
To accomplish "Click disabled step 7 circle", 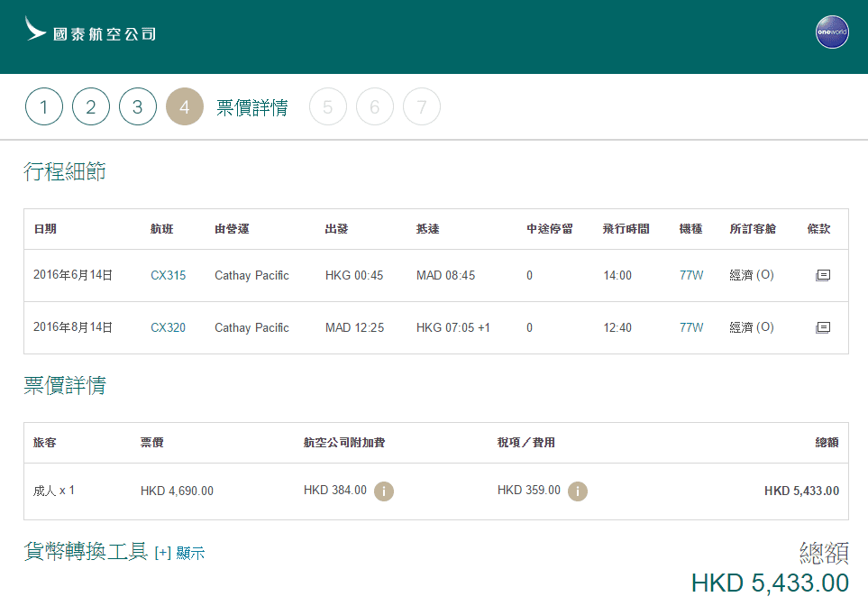I will click(x=422, y=107).
